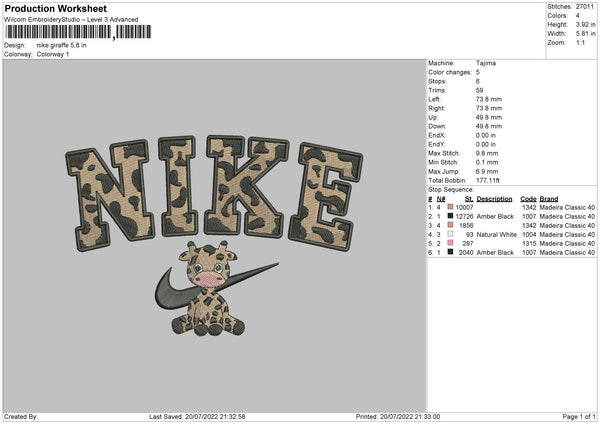The height and width of the screenshot is (424, 600).
Task: Click the 'Production Worksheet' title
Action: tap(55, 8)
